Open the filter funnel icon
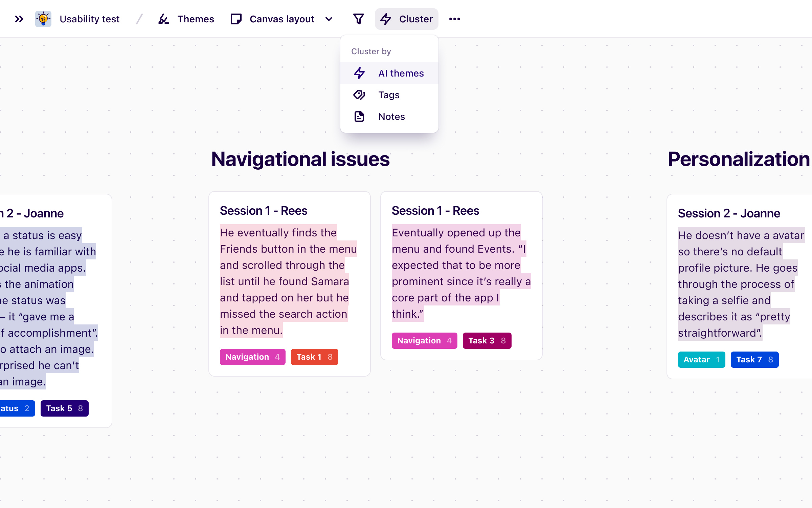 click(359, 19)
